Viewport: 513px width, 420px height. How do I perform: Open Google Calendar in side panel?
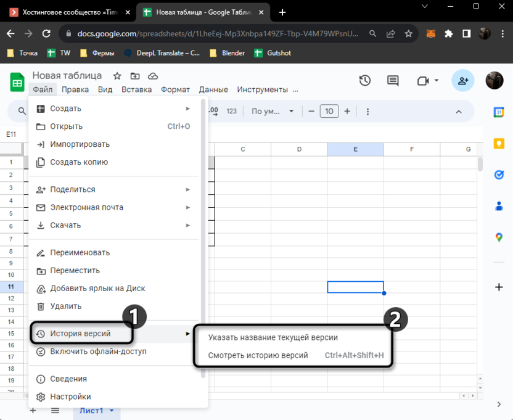[x=499, y=112]
